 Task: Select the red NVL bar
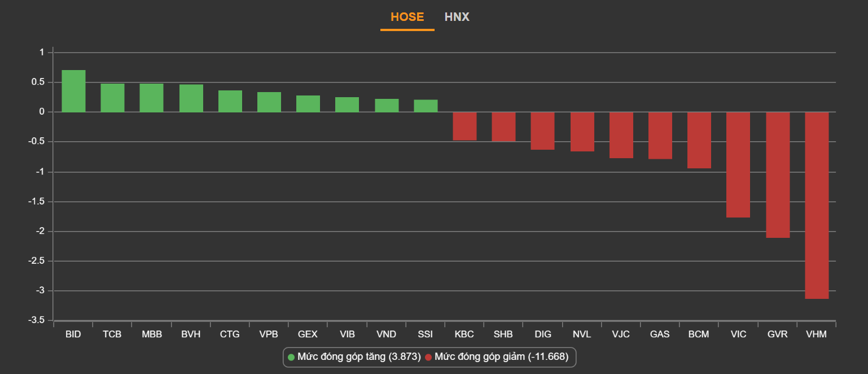pyautogui.click(x=582, y=132)
